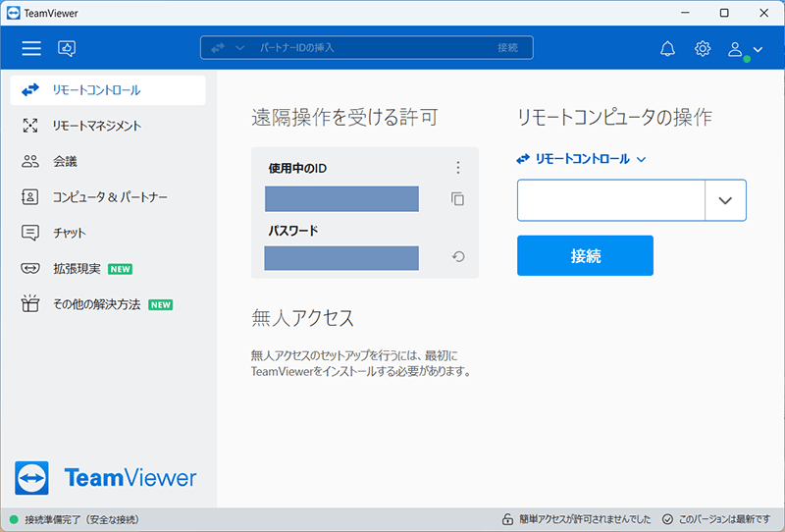
Task: Click 簡単アクセスが許可されませんでした status text
Action: point(585,519)
